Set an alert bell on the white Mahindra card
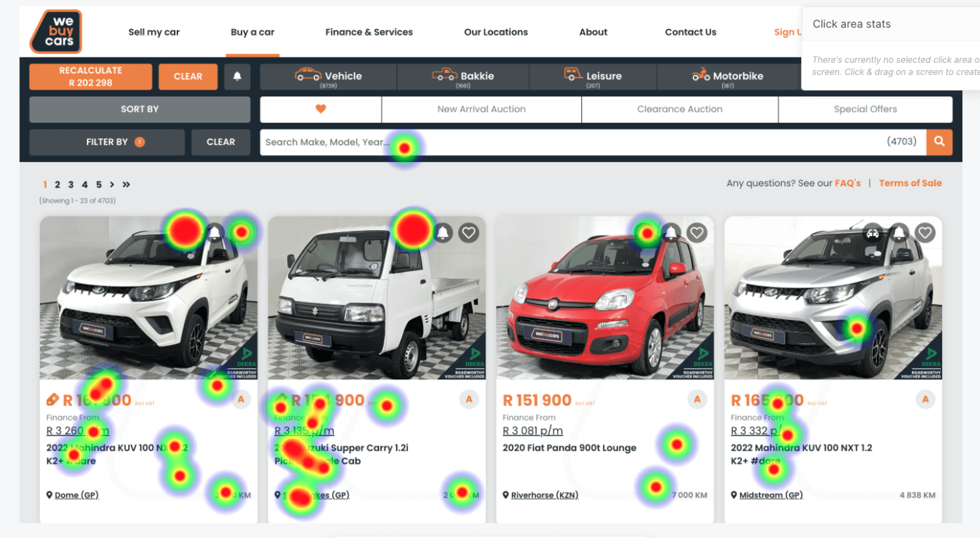980x538 pixels. click(215, 232)
